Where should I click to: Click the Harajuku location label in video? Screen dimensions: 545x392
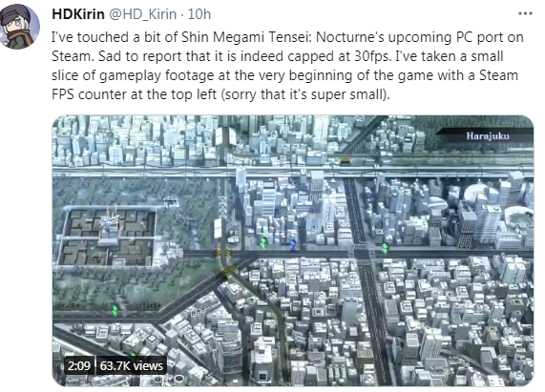[x=488, y=135]
